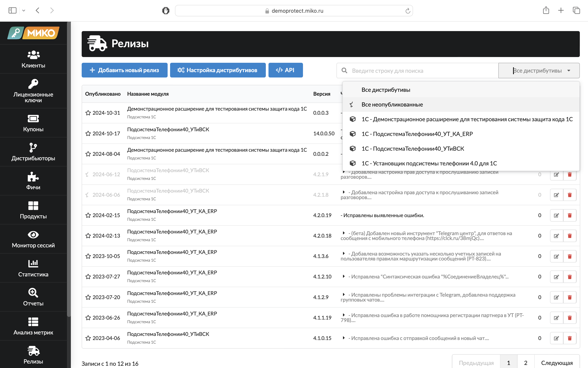Open the Клиенты sidebar section
The image size is (588, 368).
pyautogui.click(x=33, y=59)
